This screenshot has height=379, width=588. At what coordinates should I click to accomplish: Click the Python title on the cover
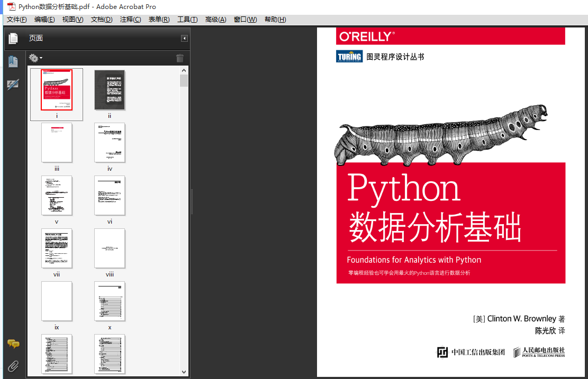coord(403,189)
